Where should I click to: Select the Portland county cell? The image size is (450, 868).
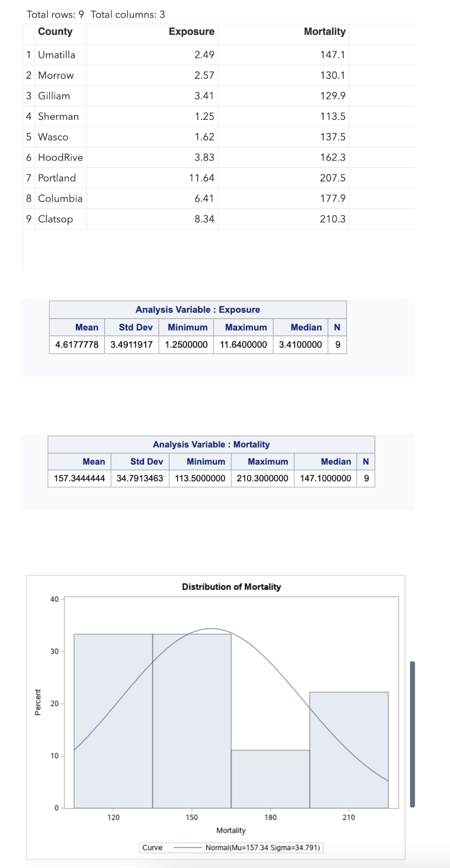point(57,178)
